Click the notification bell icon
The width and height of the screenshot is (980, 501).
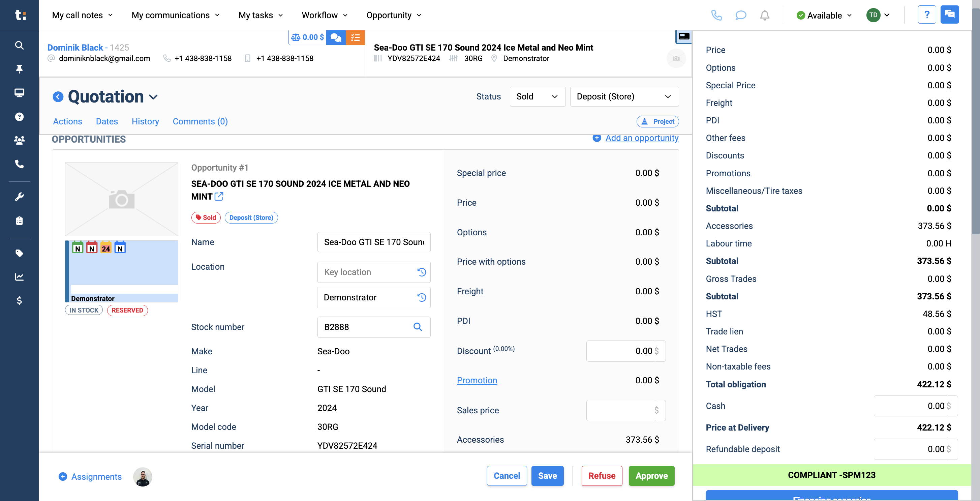tap(764, 15)
